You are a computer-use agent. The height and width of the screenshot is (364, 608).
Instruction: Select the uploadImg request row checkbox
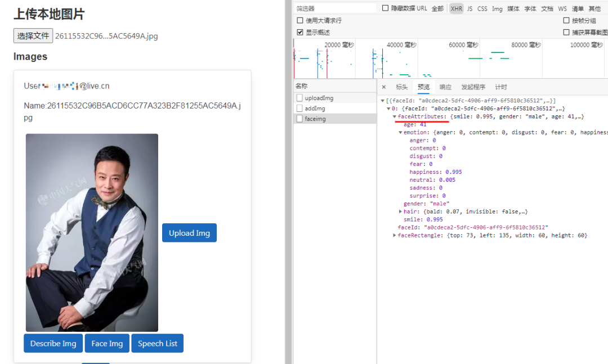tap(299, 98)
